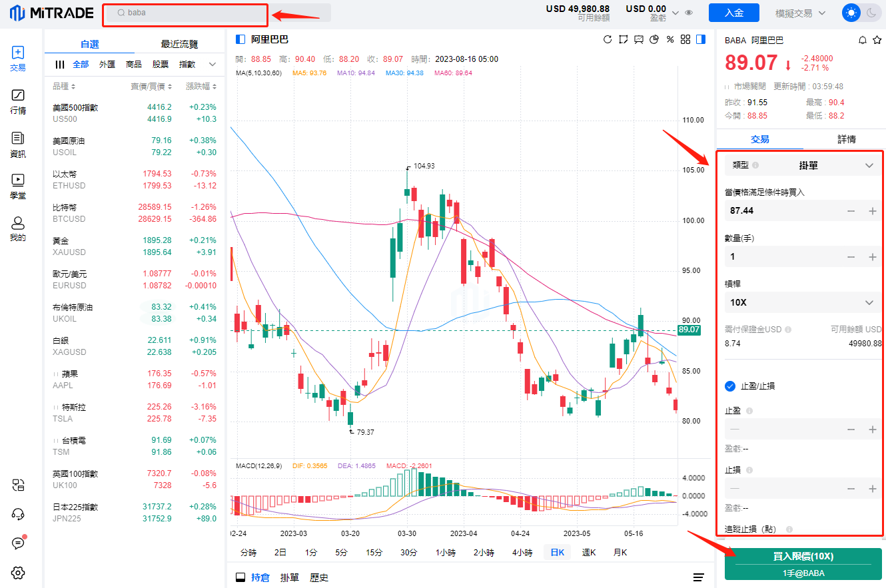Open the 行情 market sidebar icon
Image resolution: width=886 pixels, height=588 pixels.
18,101
